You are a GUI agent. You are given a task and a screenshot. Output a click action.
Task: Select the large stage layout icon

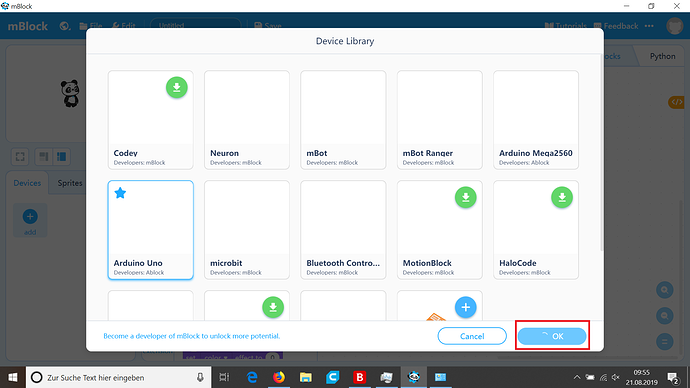pyautogui.click(x=61, y=157)
